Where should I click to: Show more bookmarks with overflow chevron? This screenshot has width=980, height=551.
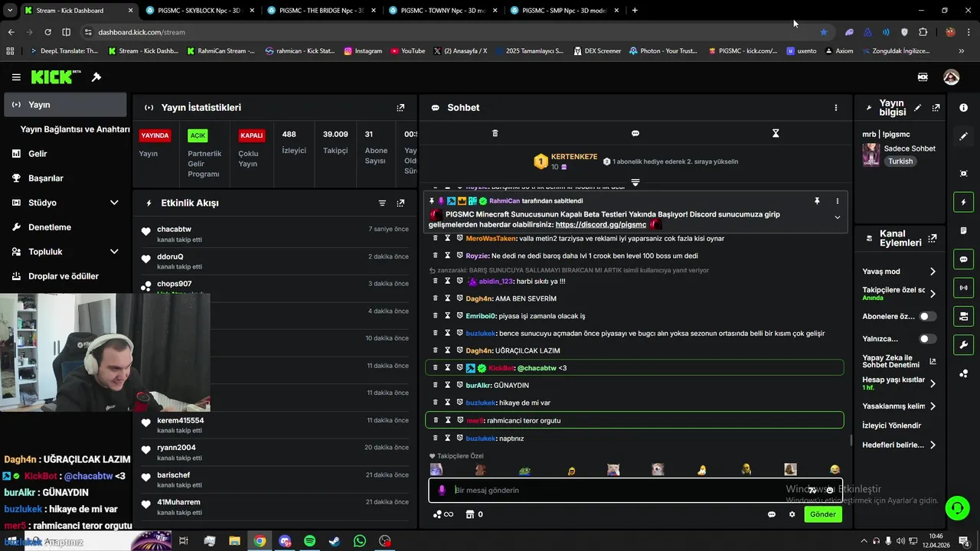coord(962,51)
